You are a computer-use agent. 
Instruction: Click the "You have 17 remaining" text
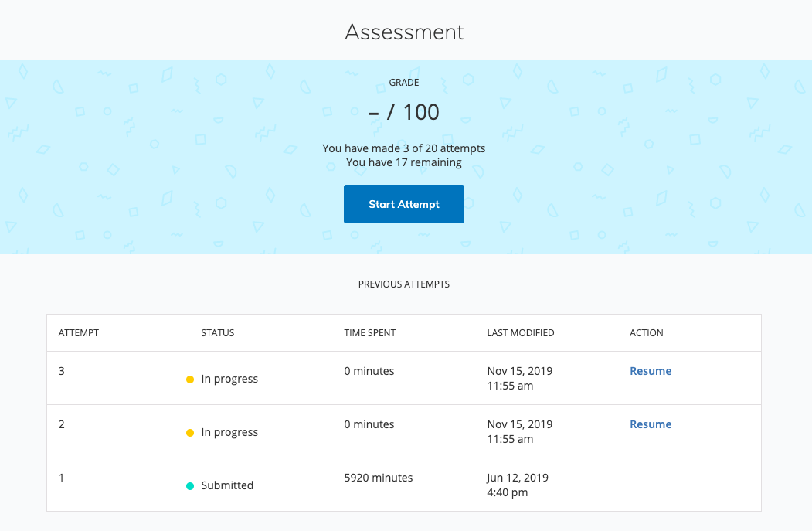click(x=404, y=162)
